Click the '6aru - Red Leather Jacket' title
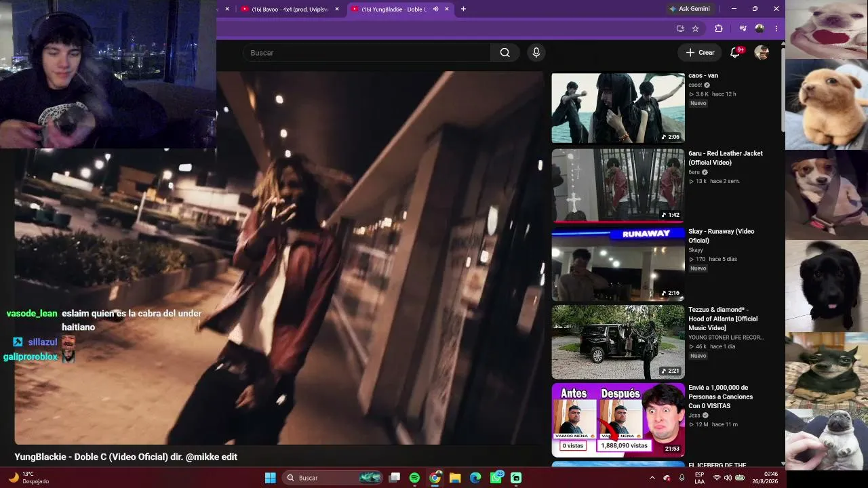Viewport: 868px width, 488px height. [725, 158]
